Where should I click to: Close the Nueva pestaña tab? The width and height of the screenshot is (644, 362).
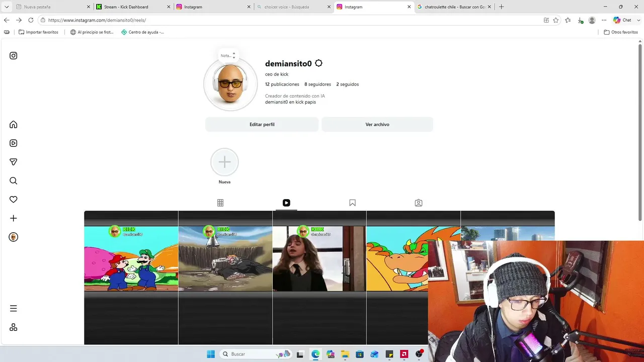(89, 7)
